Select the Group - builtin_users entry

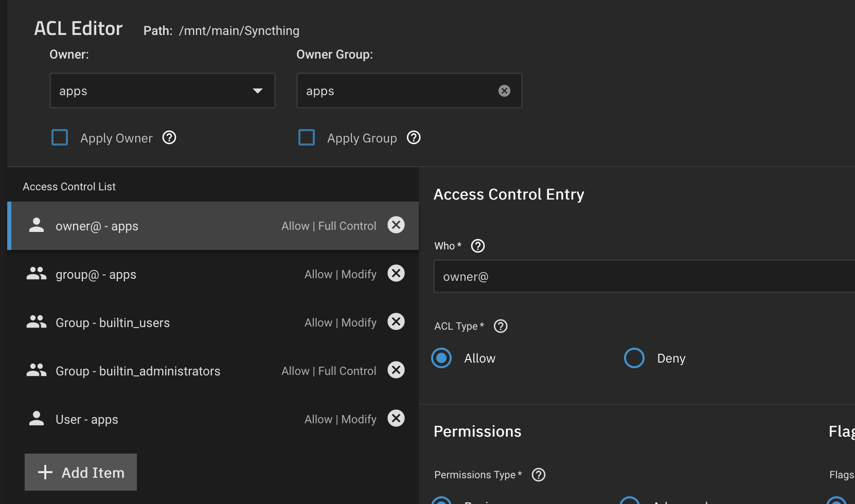click(x=213, y=322)
